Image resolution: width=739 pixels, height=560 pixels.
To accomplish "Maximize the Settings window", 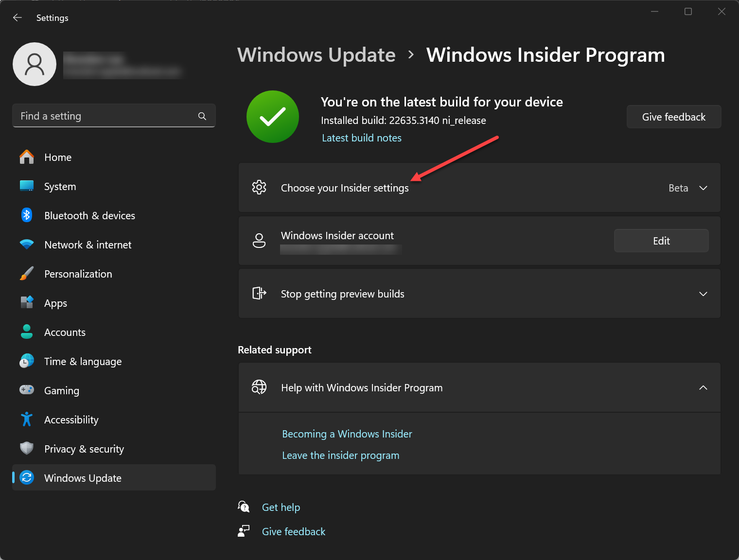I will [x=688, y=11].
